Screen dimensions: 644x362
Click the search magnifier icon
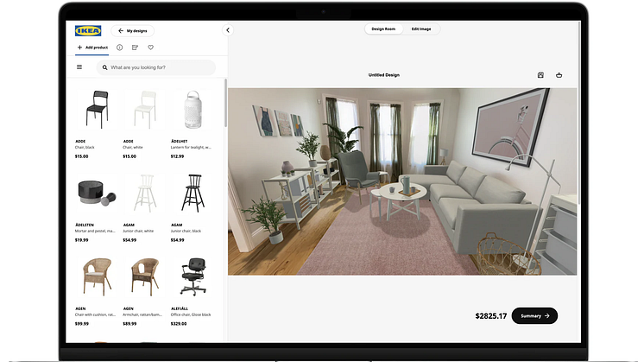click(104, 67)
